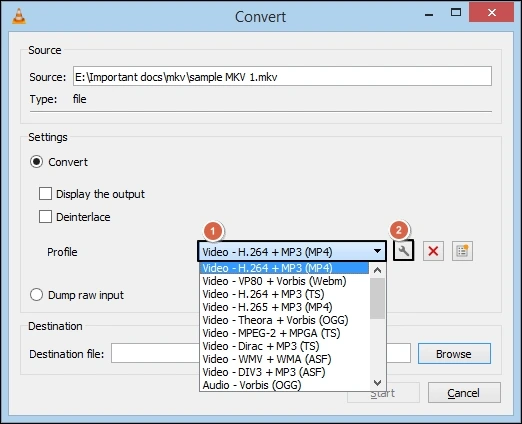Screen dimensions: 522x424
Task: Select the Dump raw input radio button
Action: (x=36, y=295)
